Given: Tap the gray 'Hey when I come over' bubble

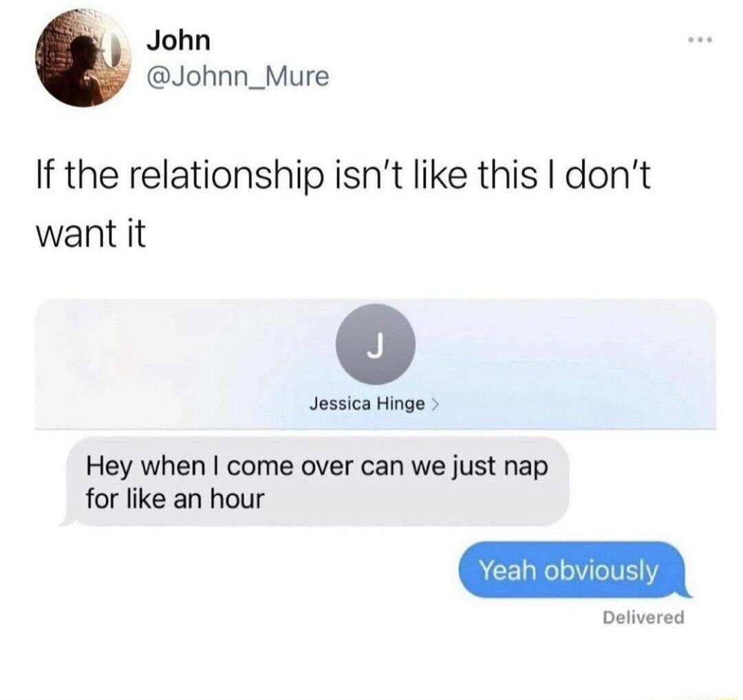Looking at the screenshot, I should [316, 482].
